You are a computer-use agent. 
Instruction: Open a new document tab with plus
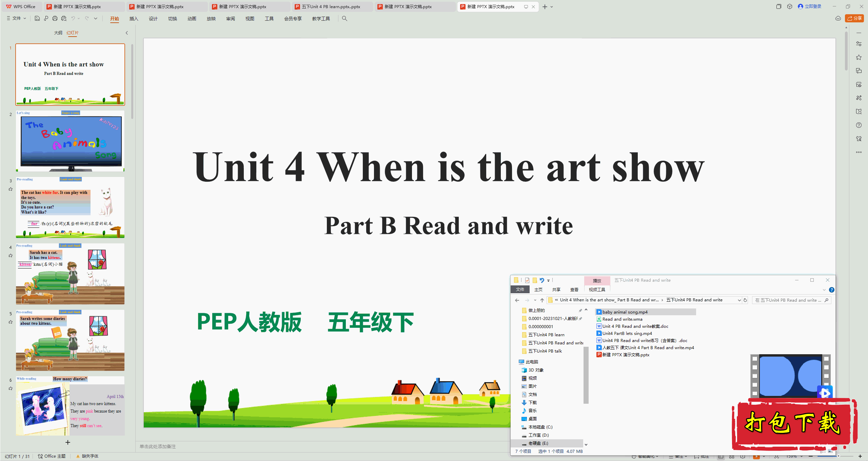click(x=545, y=7)
